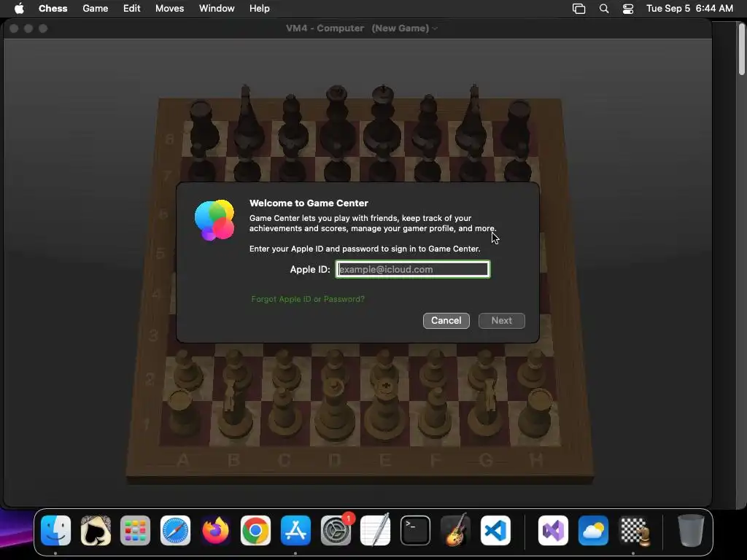Open the Window menu
Image resolution: width=747 pixels, height=560 pixels.
pyautogui.click(x=217, y=9)
